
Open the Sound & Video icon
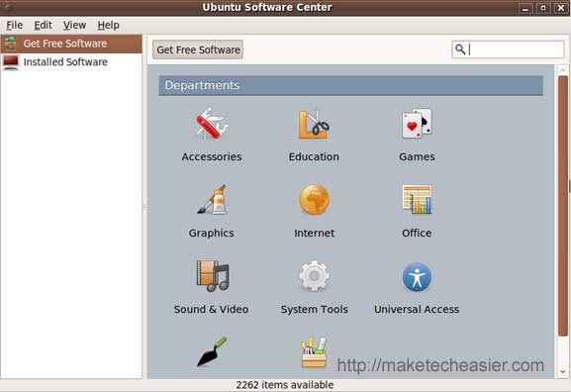click(x=212, y=276)
